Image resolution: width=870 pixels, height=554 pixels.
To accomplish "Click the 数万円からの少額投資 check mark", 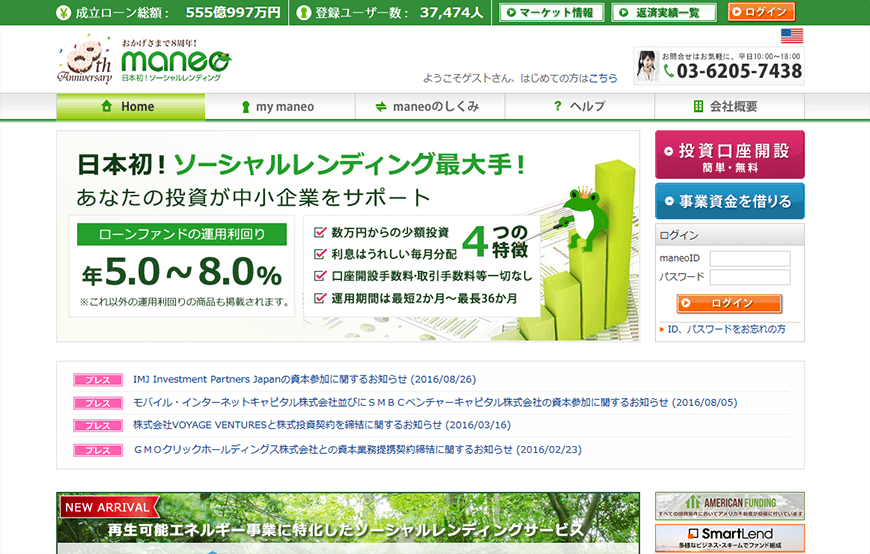I will [x=320, y=231].
